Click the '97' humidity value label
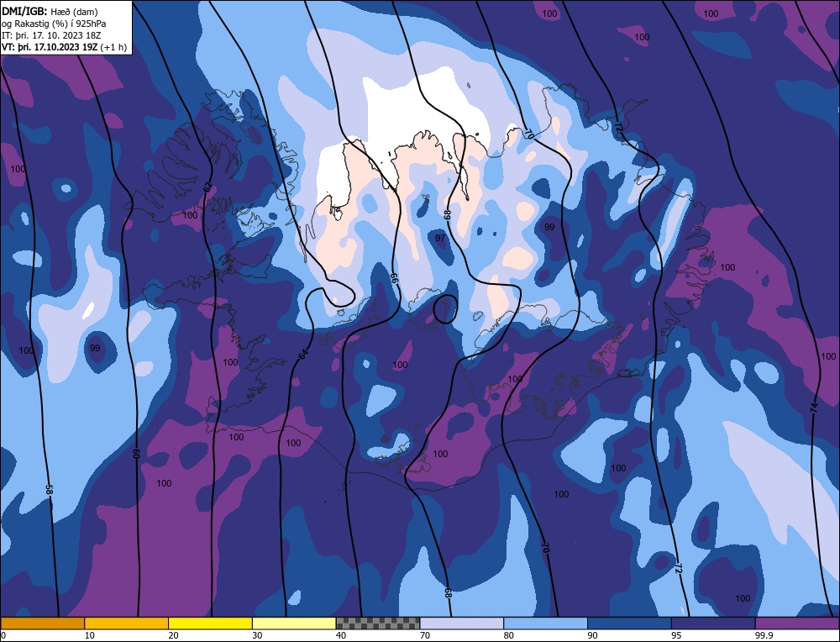Image resolution: width=840 pixels, height=642 pixels. click(x=440, y=238)
